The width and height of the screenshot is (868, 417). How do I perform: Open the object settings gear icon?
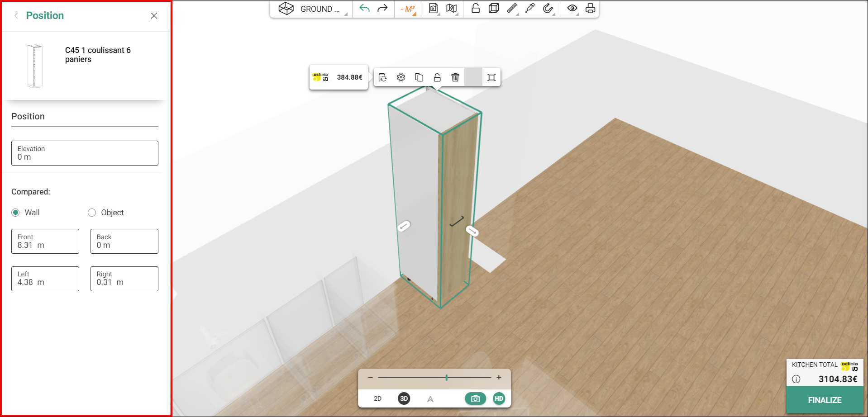coord(401,77)
